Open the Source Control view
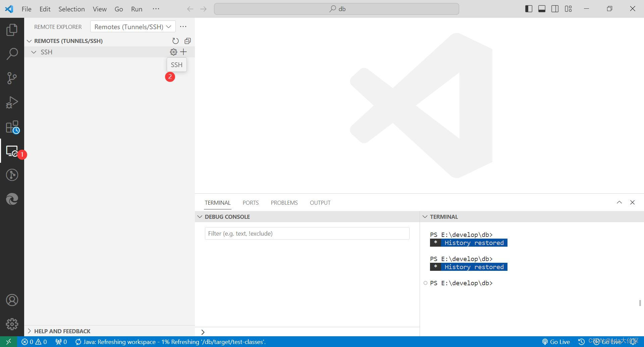The width and height of the screenshot is (644, 347). pos(12,78)
